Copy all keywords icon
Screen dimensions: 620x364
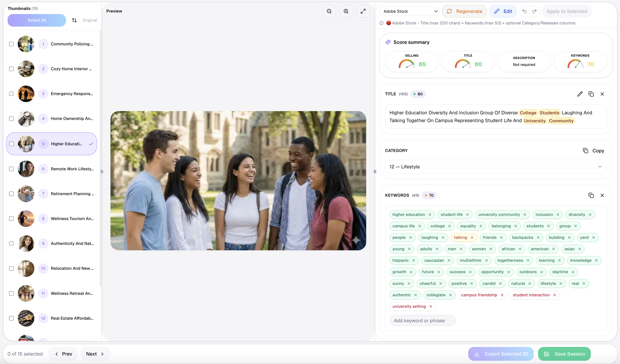point(591,195)
